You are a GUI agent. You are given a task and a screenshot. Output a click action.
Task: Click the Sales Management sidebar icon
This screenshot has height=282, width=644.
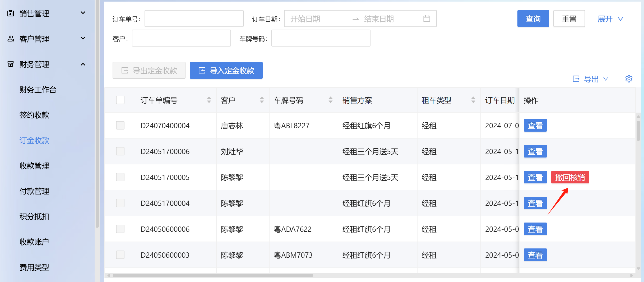pyautogui.click(x=11, y=13)
